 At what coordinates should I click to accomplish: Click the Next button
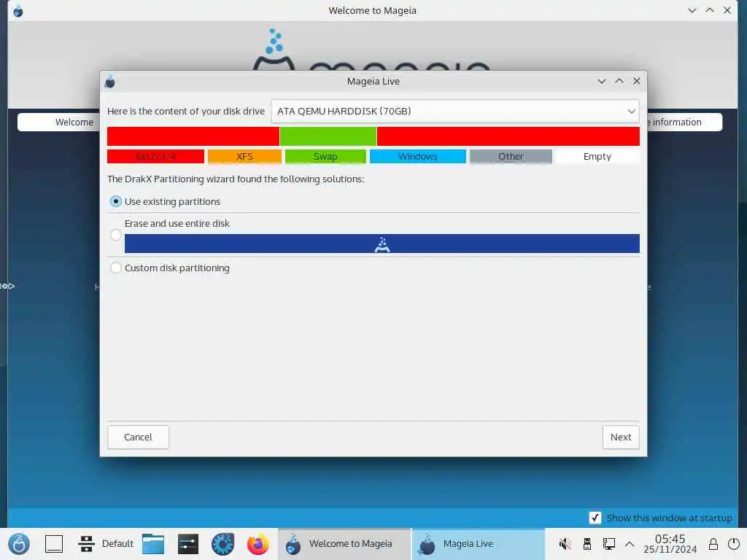pyautogui.click(x=620, y=437)
